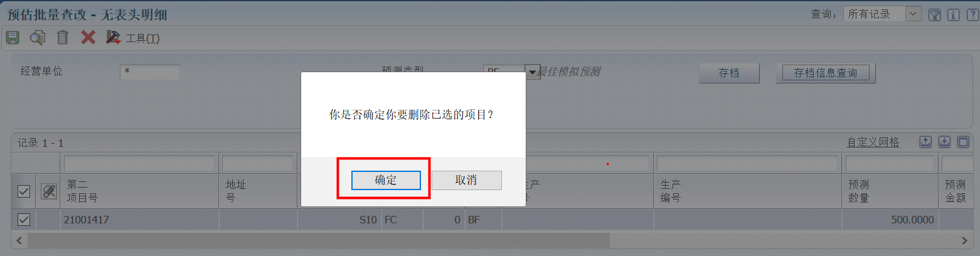Click the Find magnifier icon in toolbar

click(x=38, y=38)
